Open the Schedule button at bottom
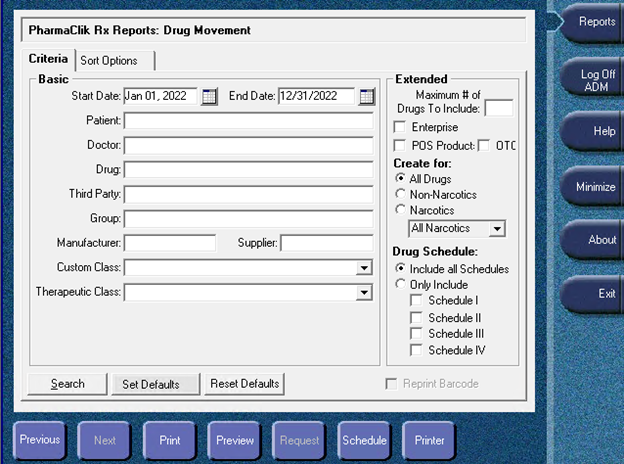 tap(364, 440)
